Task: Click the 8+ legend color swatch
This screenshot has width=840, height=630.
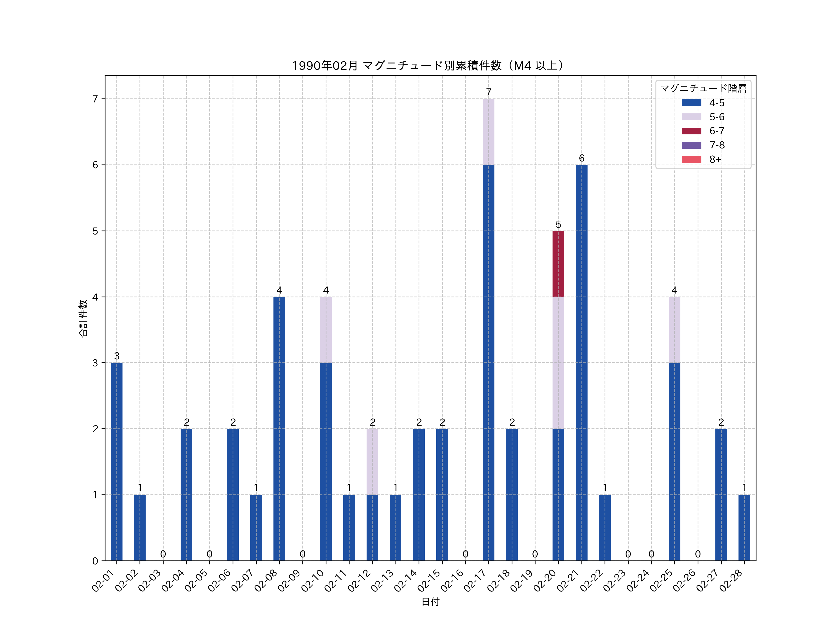Action: click(691, 160)
